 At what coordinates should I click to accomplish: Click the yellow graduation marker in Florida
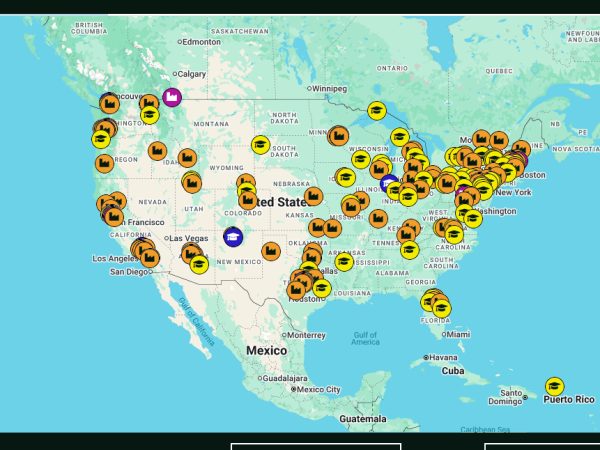441,308
